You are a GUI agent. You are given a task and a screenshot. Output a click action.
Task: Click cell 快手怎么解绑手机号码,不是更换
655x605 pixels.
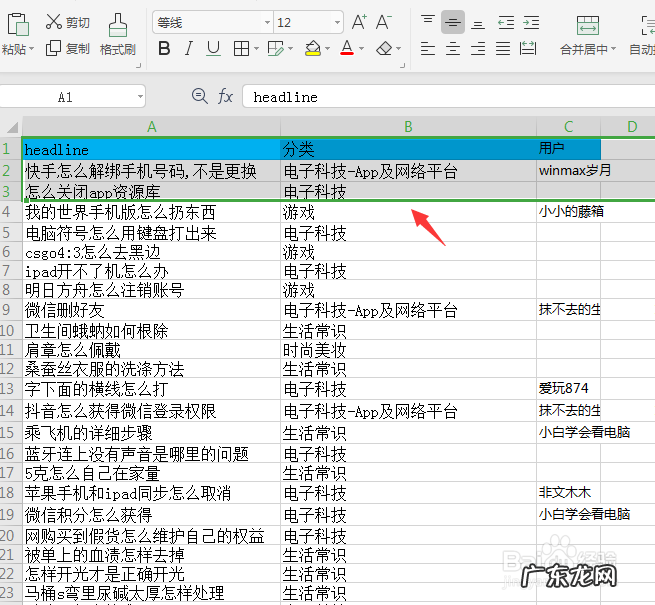[x=151, y=171]
